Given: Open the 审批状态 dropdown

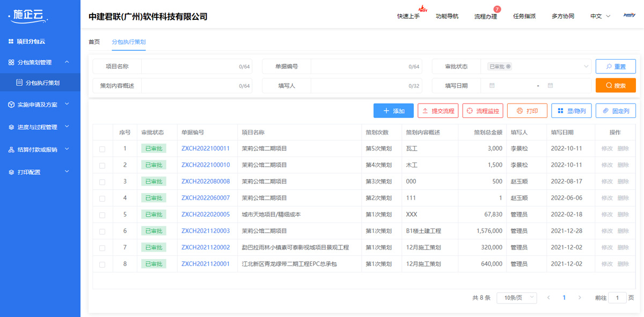Looking at the screenshot, I should click(536, 67).
